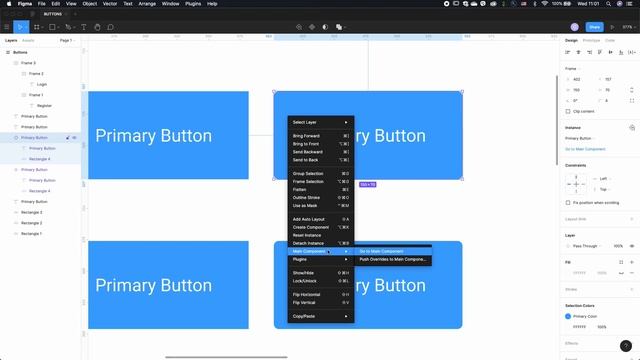This screenshot has width=640, height=360.
Task: Select the Comment tool
Action: click(x=110, y=27)
